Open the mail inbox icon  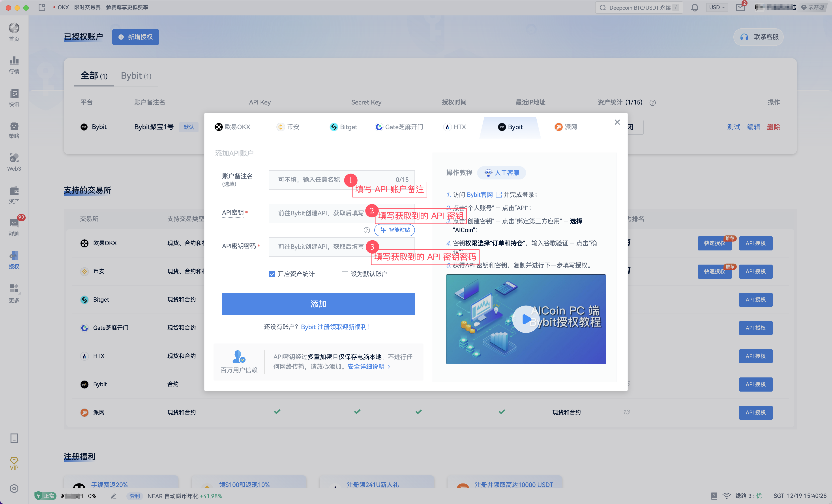[740, 7]
